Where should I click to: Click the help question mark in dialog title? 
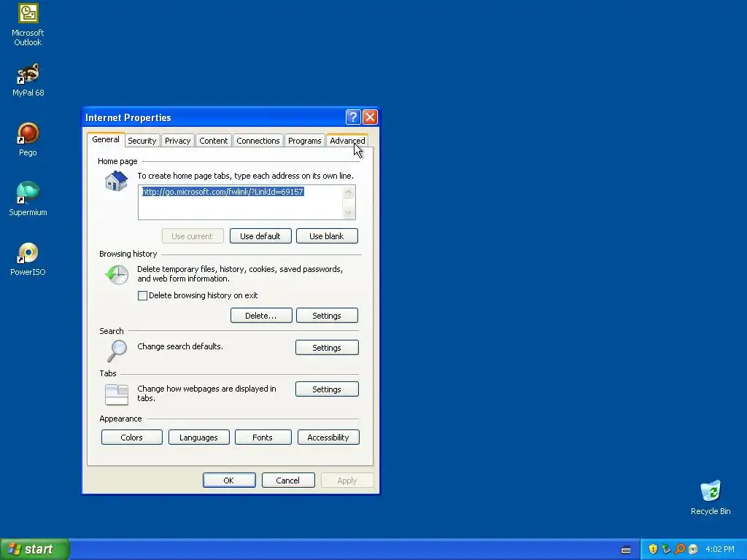(352, 117)
